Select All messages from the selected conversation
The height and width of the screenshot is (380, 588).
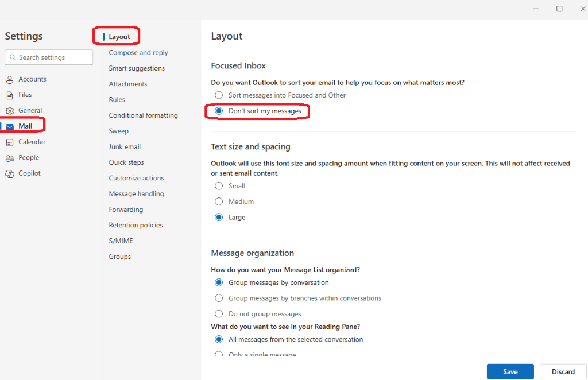pos(219,339)
